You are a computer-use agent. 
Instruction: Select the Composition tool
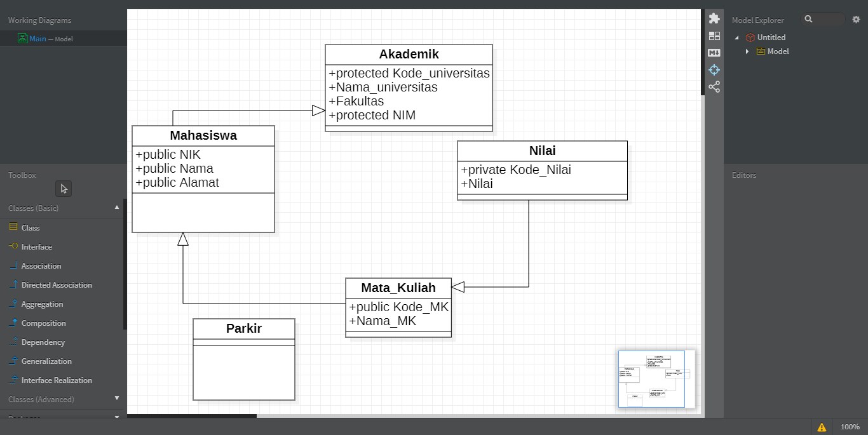tap(43, 323)
